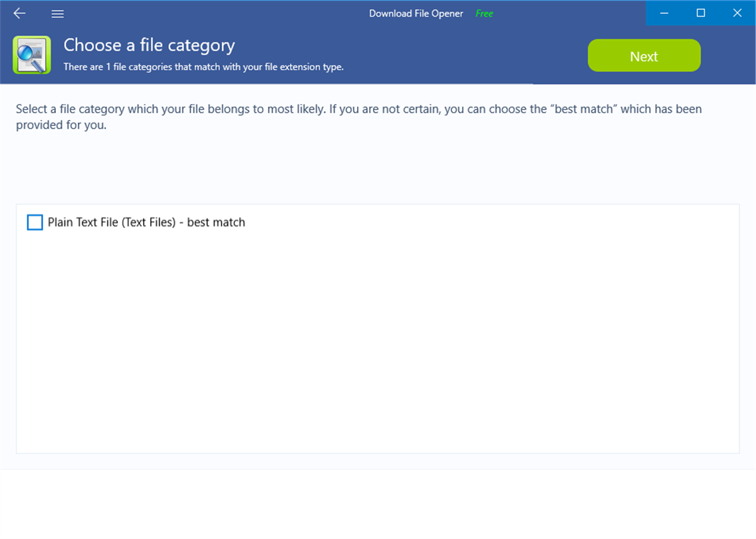Click the green "Free" label
This screenshot has width=756, height=539.
[484, 13]
